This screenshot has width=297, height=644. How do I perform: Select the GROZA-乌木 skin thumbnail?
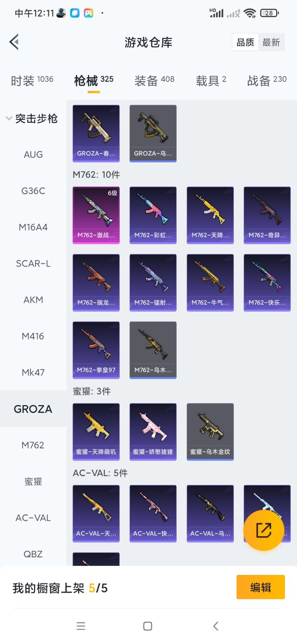tap(153, 133)
